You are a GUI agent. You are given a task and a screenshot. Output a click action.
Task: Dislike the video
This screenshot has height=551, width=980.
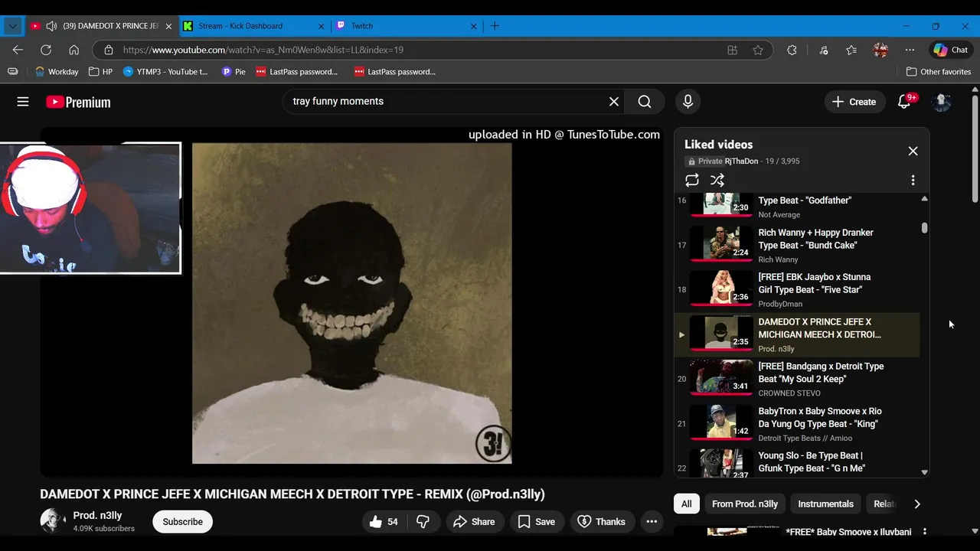423,522
